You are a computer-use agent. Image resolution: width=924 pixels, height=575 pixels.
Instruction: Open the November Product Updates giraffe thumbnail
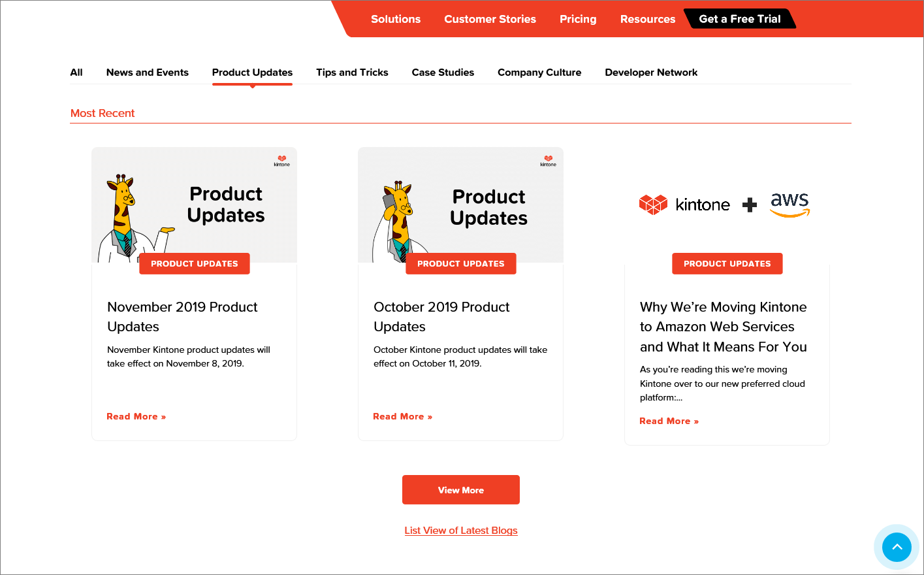click(194, 204)
